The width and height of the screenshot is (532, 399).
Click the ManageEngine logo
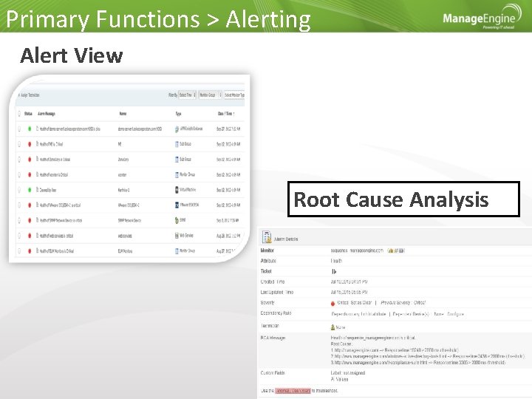pyautogui.click(x=482, y=17)
